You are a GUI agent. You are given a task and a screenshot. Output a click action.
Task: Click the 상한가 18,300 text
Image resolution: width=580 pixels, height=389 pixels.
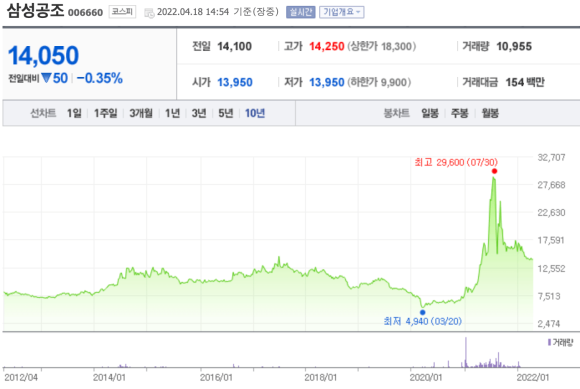[381, 47]
